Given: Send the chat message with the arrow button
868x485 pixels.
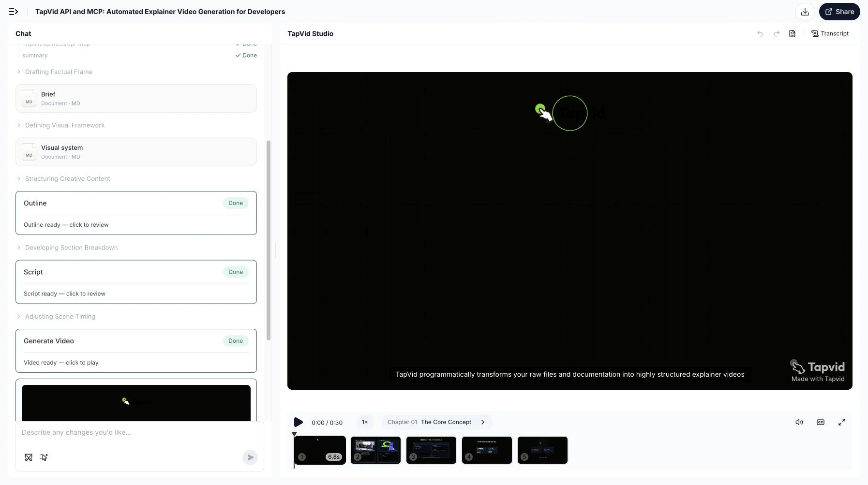Looking at the screenshot, I should [250, 457].
